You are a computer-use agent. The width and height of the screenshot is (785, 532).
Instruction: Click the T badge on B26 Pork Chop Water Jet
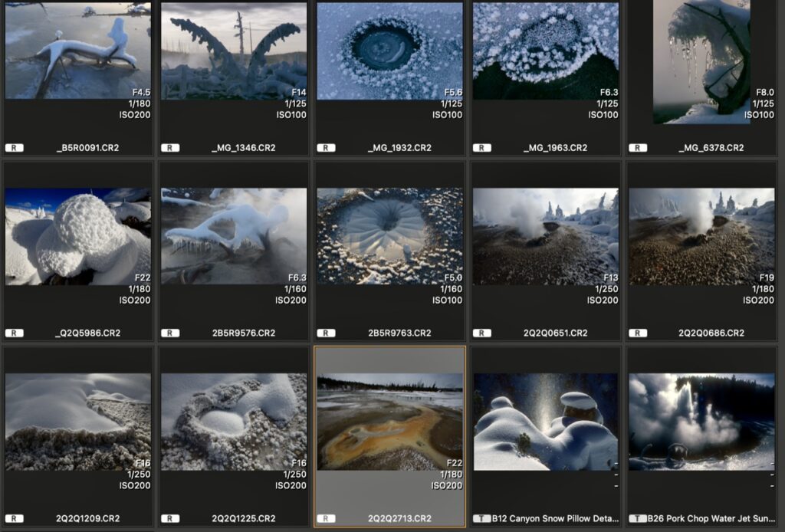[x=638, y=519]
